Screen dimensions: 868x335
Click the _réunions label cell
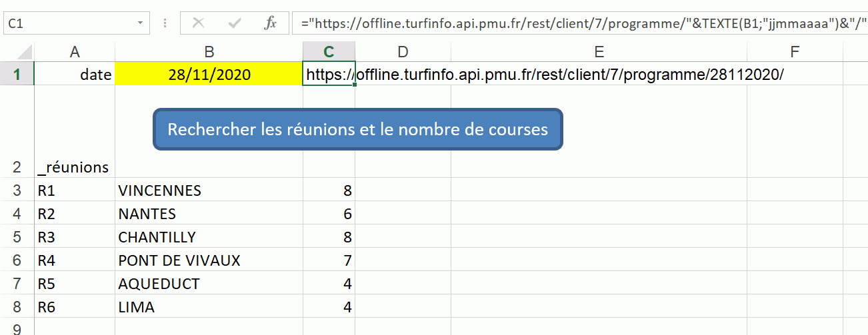coord(74,167)
